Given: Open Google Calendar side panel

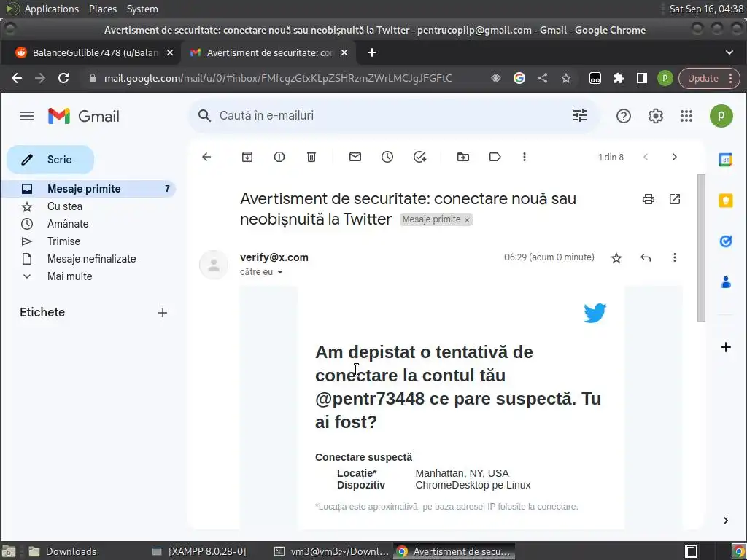Looking at the screenshot, I should click(x=726, y=160).
